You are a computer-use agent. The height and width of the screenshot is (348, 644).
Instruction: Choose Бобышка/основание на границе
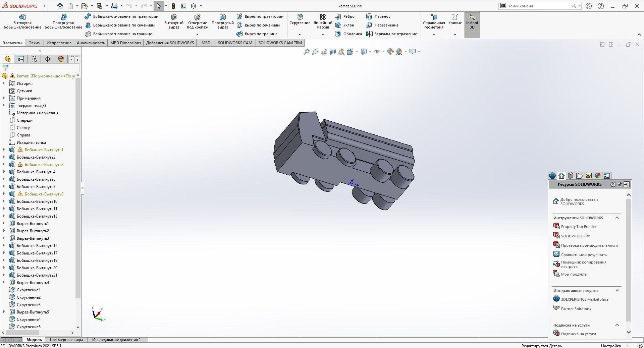click(118, 34)
